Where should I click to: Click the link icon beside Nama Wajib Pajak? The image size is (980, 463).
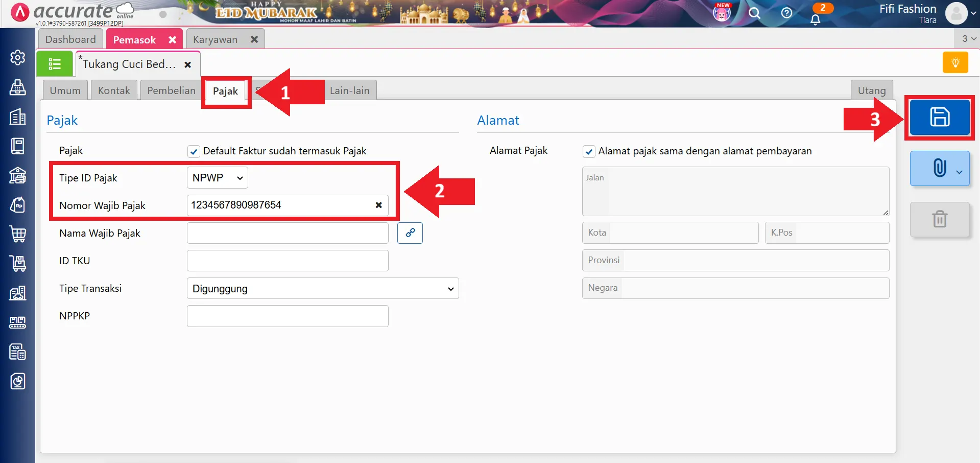coord(410,233)
